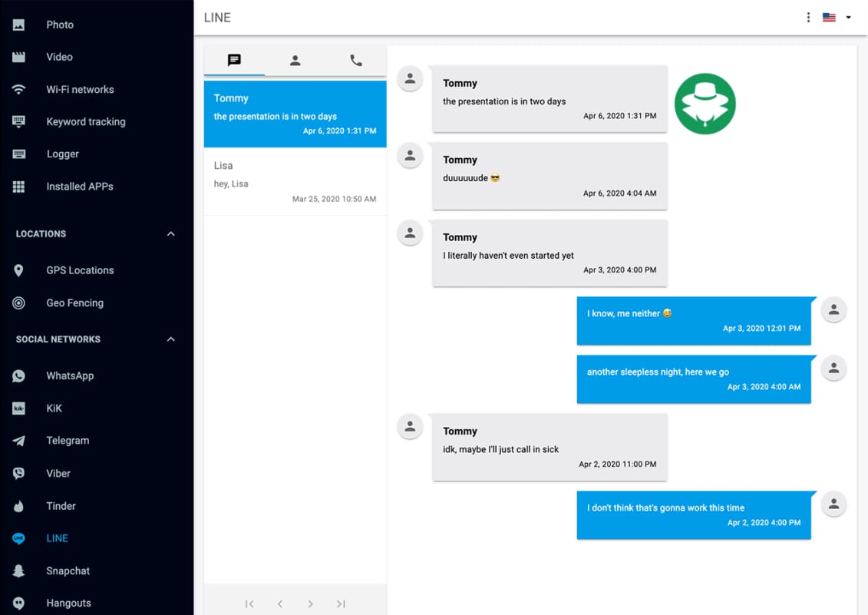Open the three-dot options menu
This screenshot has width=868, height=615.
point(808,17)
